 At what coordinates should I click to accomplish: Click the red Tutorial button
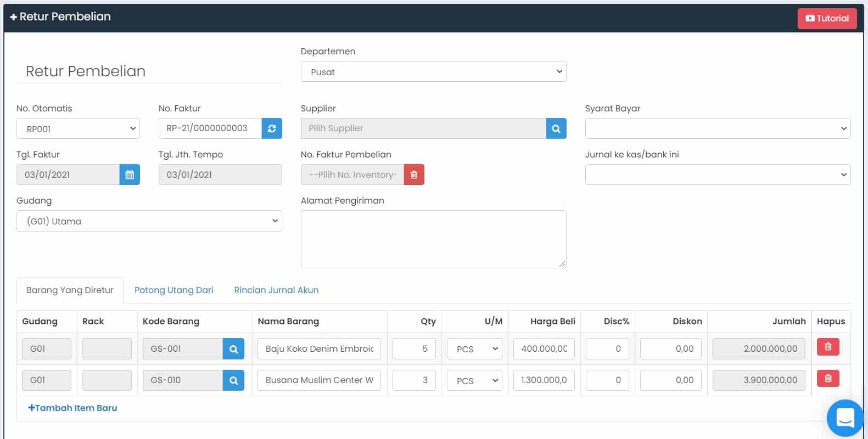tap(827, 18)
